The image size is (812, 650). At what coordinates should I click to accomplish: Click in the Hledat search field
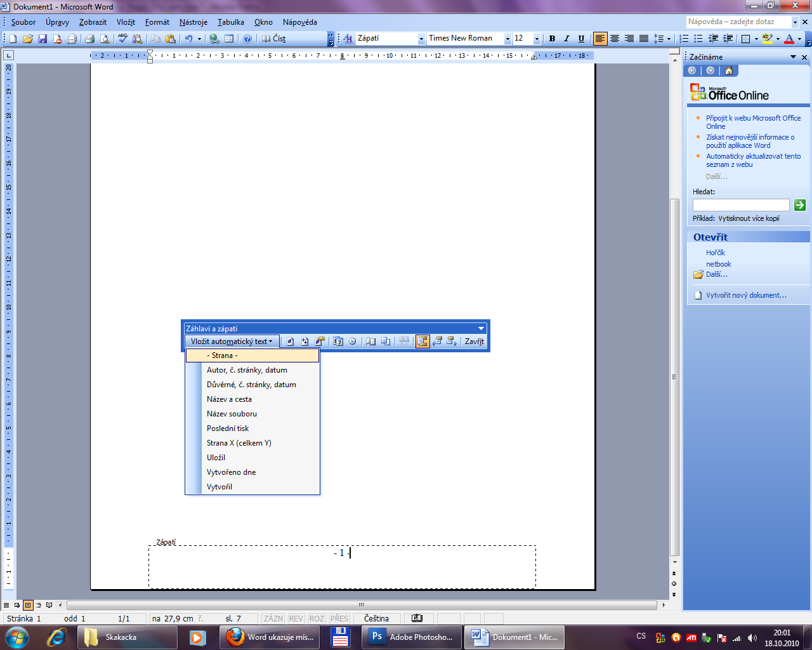coord(741,205)
